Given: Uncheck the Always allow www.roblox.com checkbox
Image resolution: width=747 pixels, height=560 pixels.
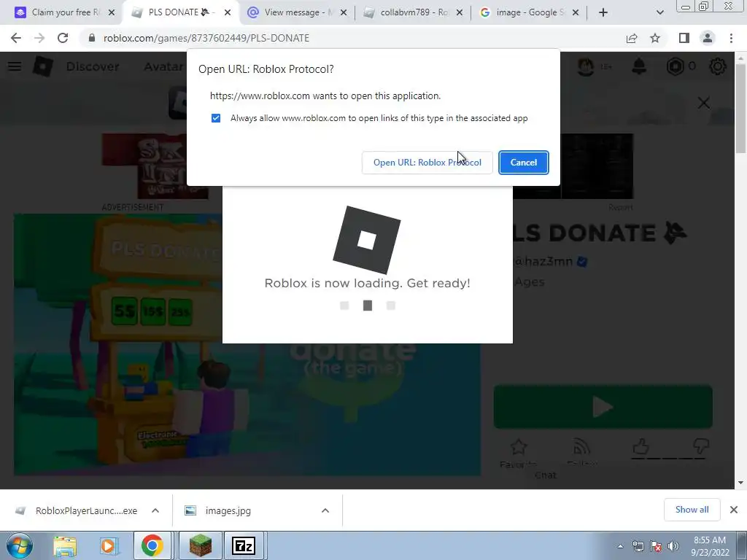Looking at the screenshot, I should click(216, 118).
